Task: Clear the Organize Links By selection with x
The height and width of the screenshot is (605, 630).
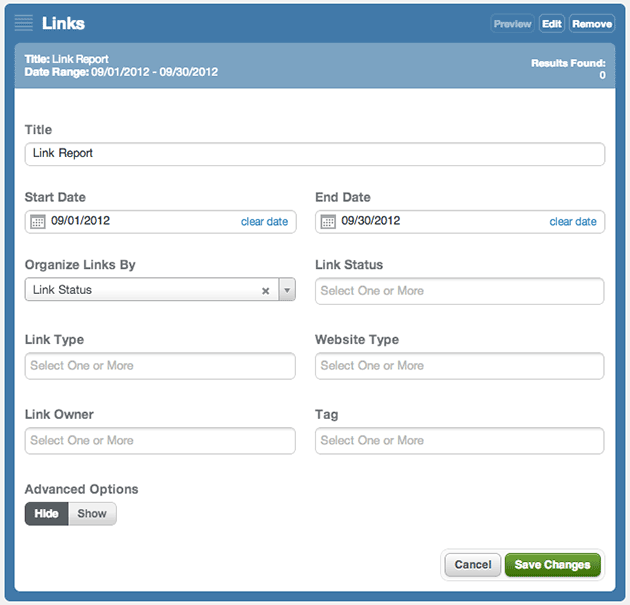Action: (266, 290)
